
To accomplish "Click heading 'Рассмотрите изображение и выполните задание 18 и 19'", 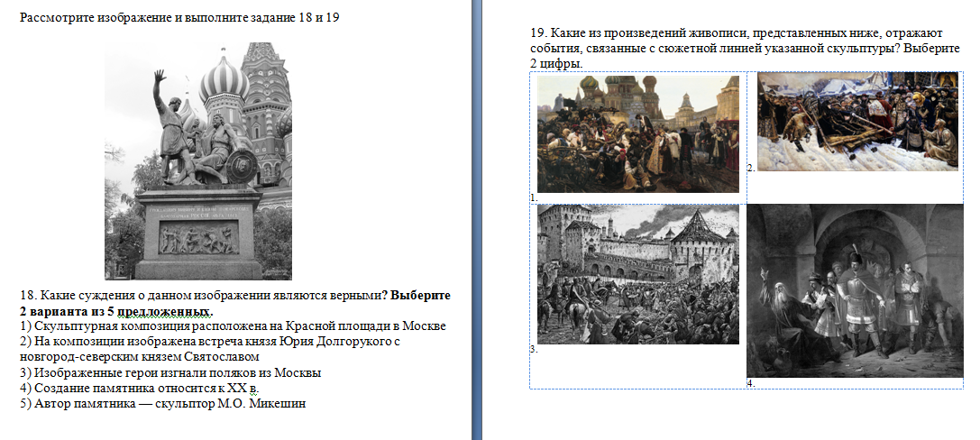I will [179, 17].
